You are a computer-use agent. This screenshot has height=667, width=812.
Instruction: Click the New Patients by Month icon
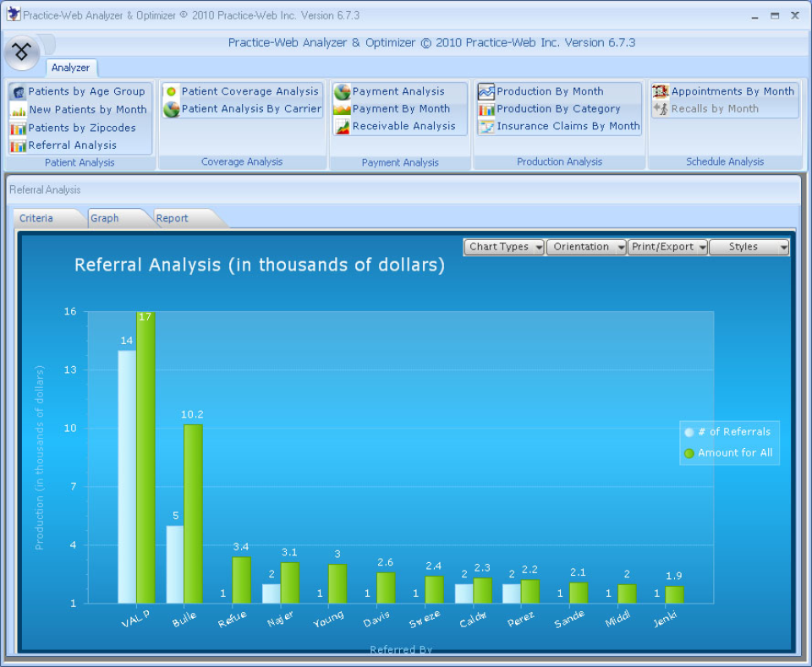(18, 110)
